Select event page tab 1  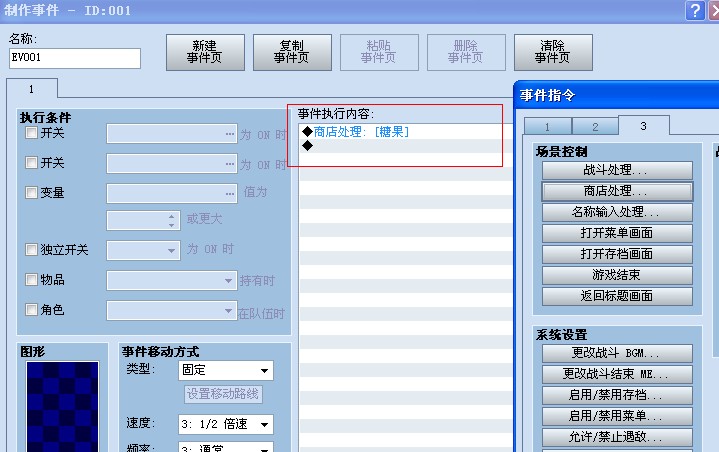pos(32,89)
